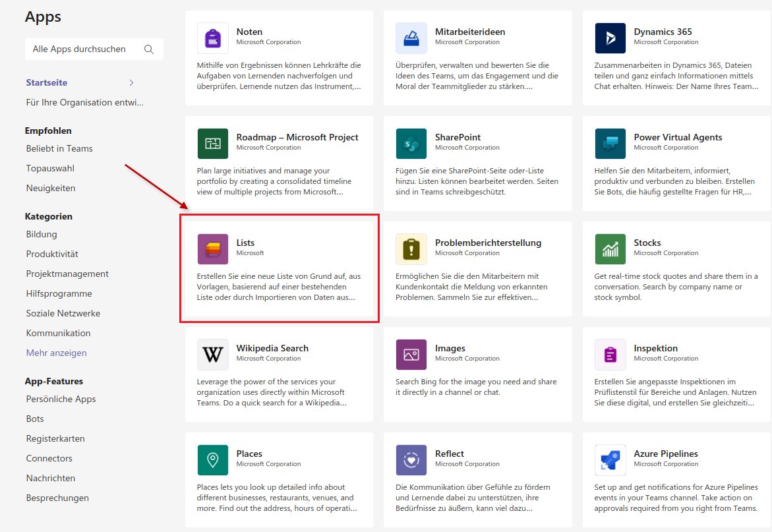The image size is (772, 532).
Task: Click the Azure Pipelines description 'Set up and get notifications'
Action: [676, 498]
